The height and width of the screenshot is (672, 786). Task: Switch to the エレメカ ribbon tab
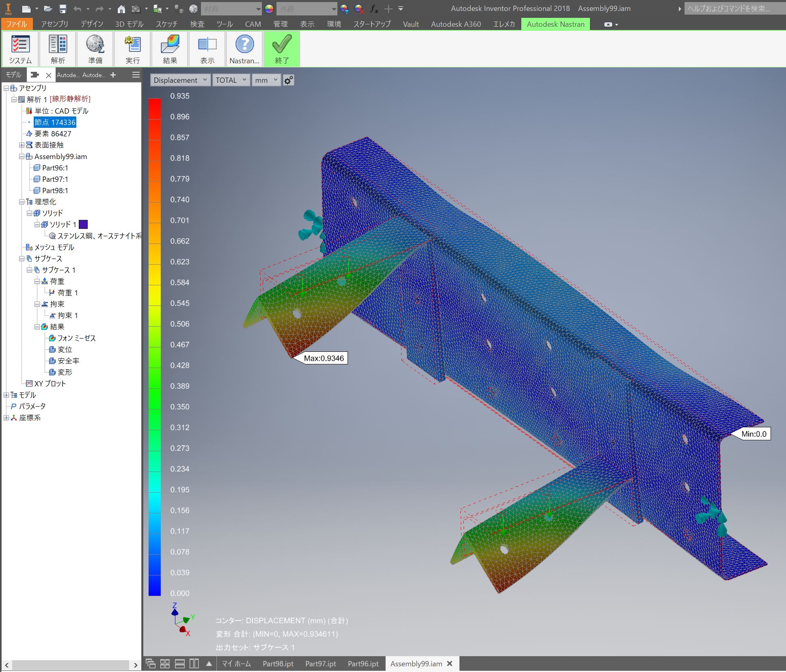click(x=504, y=24)
